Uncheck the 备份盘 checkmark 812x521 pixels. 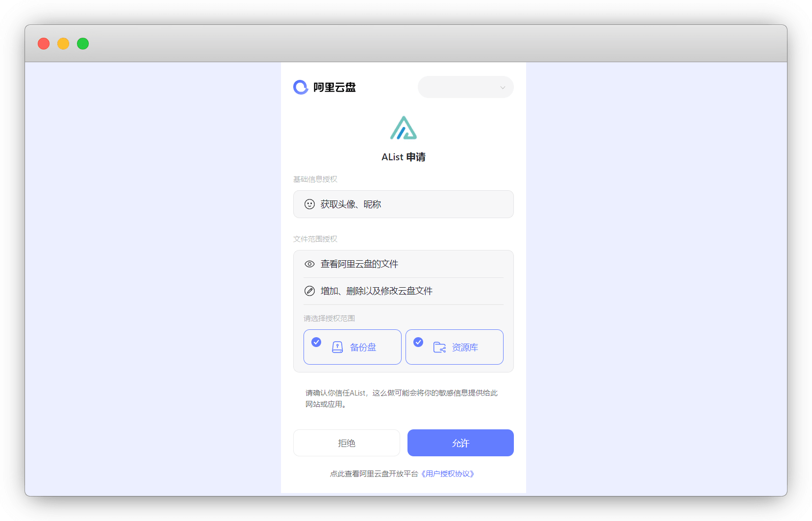(317, 342)
